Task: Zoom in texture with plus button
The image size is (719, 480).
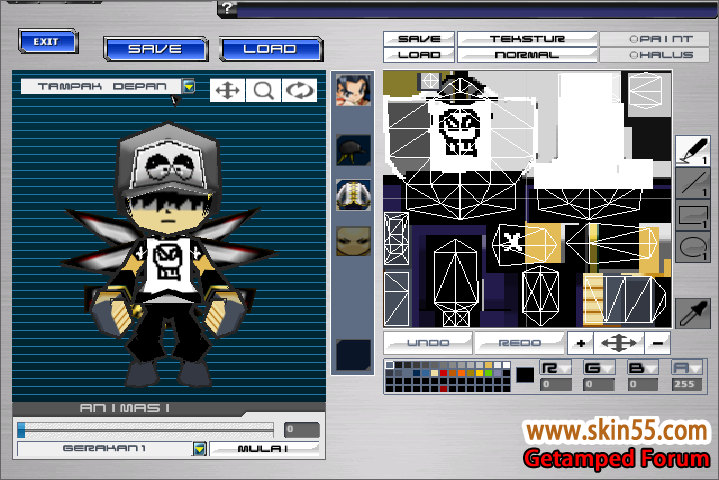Action: [x=581, y=343]
